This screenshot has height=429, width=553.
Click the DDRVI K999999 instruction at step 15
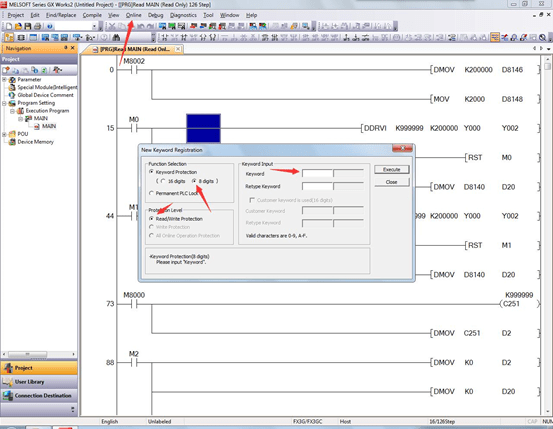[x=393, y=128]
